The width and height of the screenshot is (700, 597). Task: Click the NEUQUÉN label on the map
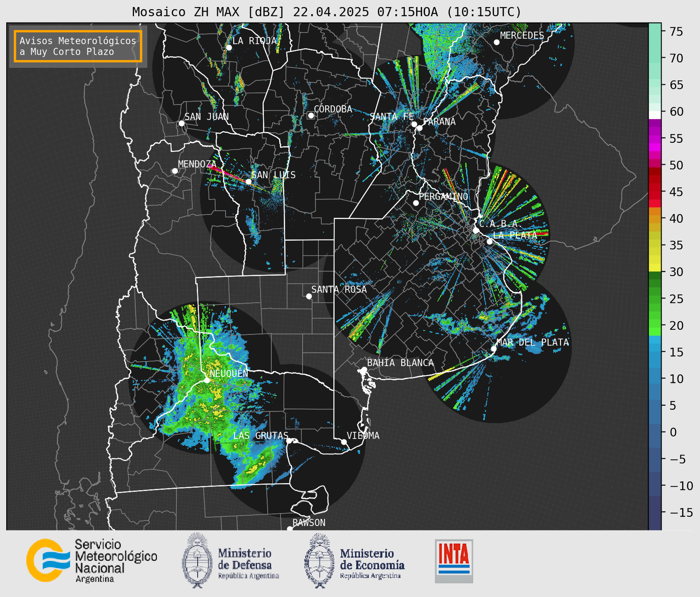click(229, 373)
